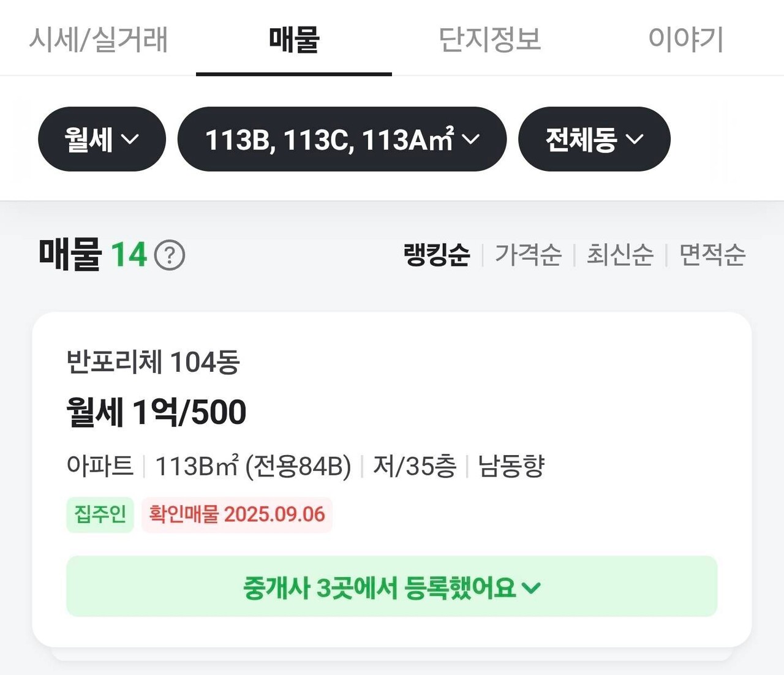Sort listings by 면적순

(x=711, y=255)
